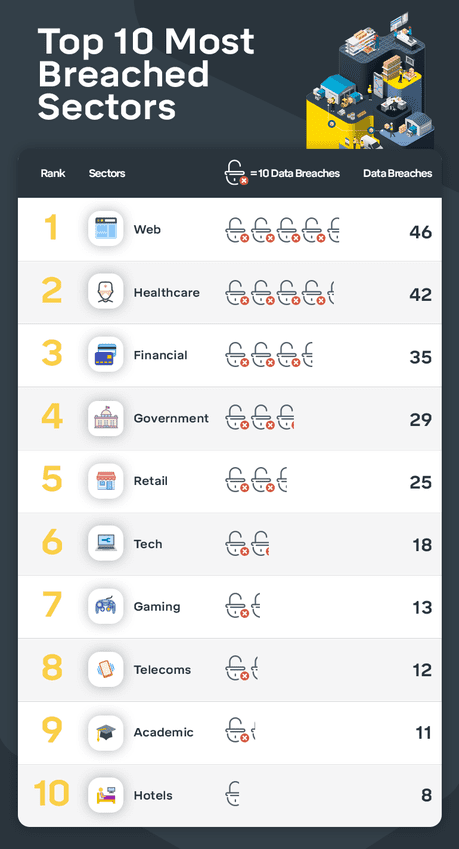
Task: Select the Telecoms ringing phone icon
Action: [x=106, y=669]
